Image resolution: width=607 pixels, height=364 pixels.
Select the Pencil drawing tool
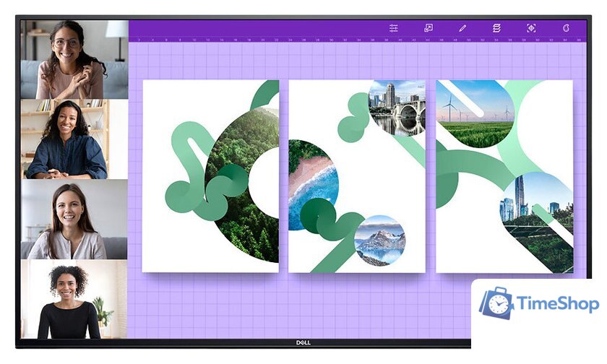[462, 28]
